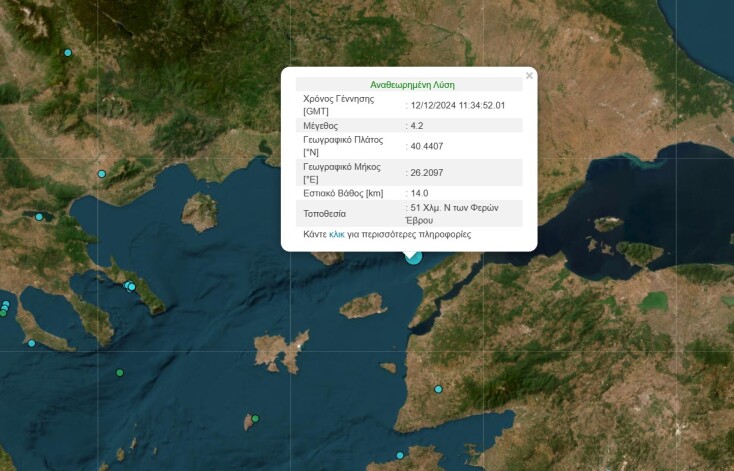Viewport: 734px width, 471px height.
Task: Click the latitude value 40.4407
Action: (426, 146)
